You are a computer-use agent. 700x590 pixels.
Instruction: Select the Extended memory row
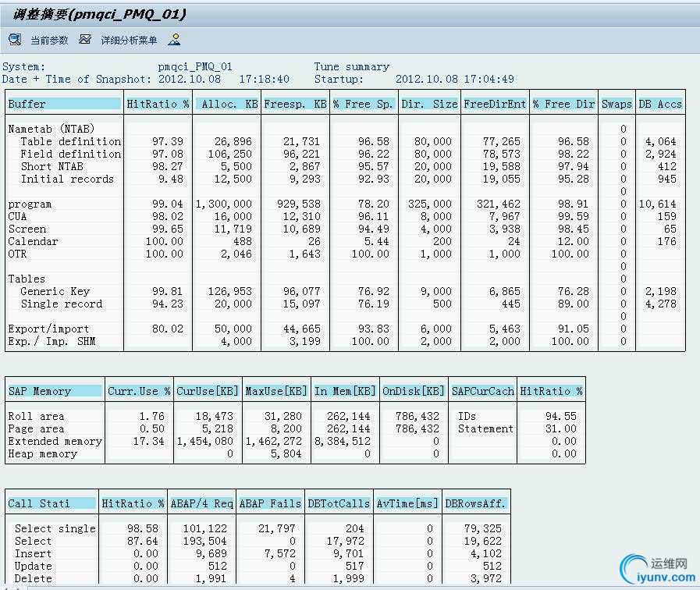[x=295, y=442]
